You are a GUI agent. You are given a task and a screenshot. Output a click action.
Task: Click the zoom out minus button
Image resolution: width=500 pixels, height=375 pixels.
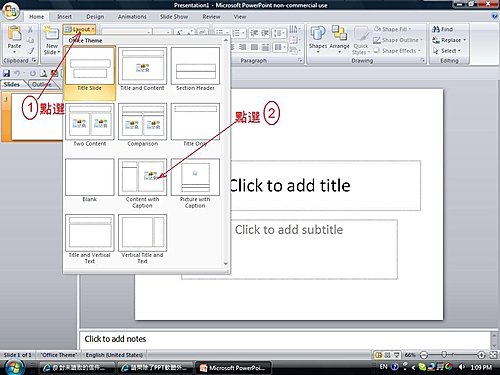pos(424,355)
